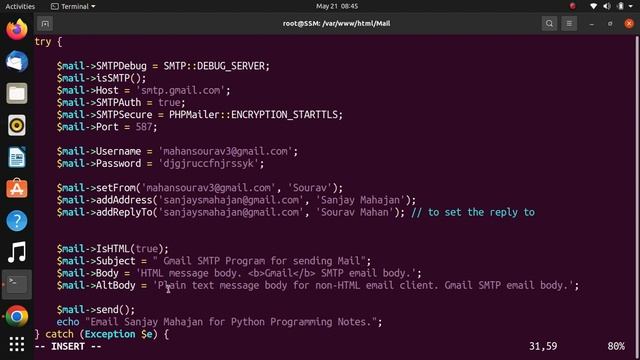
Task: Click 'Sourav' name in setFrom line
Action: (x=310, y=188)
